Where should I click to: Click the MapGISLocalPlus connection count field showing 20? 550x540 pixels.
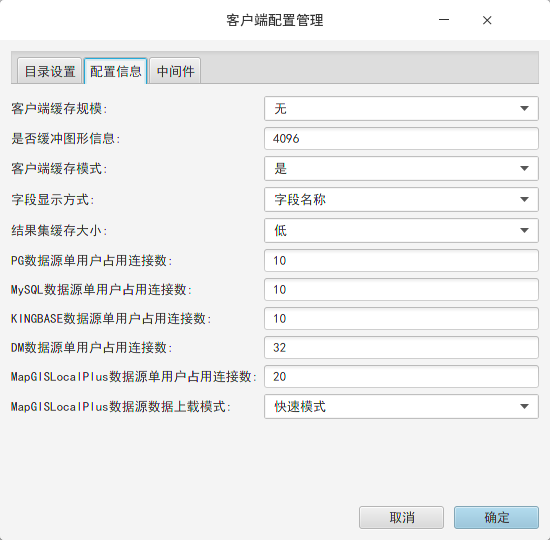[x=401, y=376]
